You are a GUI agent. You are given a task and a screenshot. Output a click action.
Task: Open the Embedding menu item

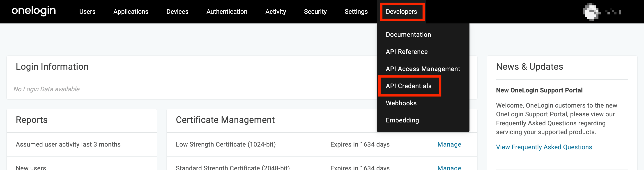click(x=402, y=120)
